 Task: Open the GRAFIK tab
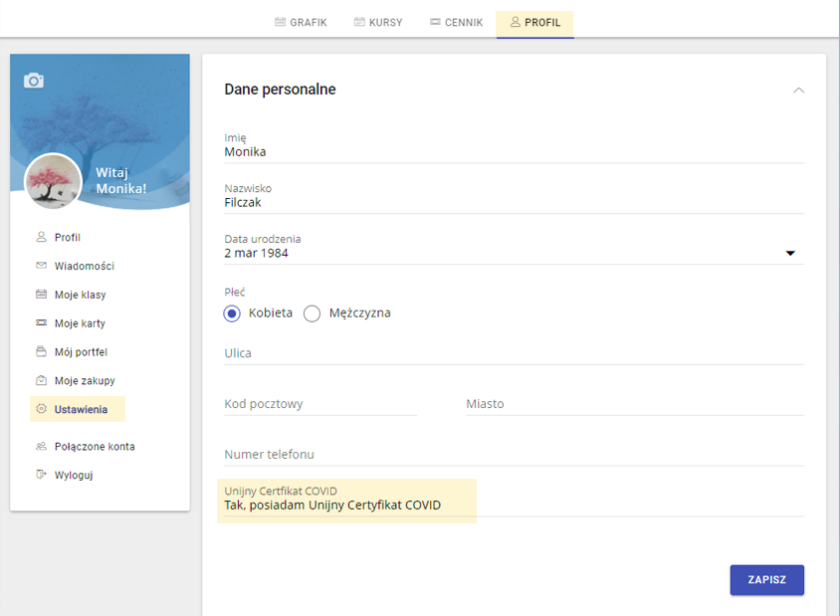[x=302, y=23]
